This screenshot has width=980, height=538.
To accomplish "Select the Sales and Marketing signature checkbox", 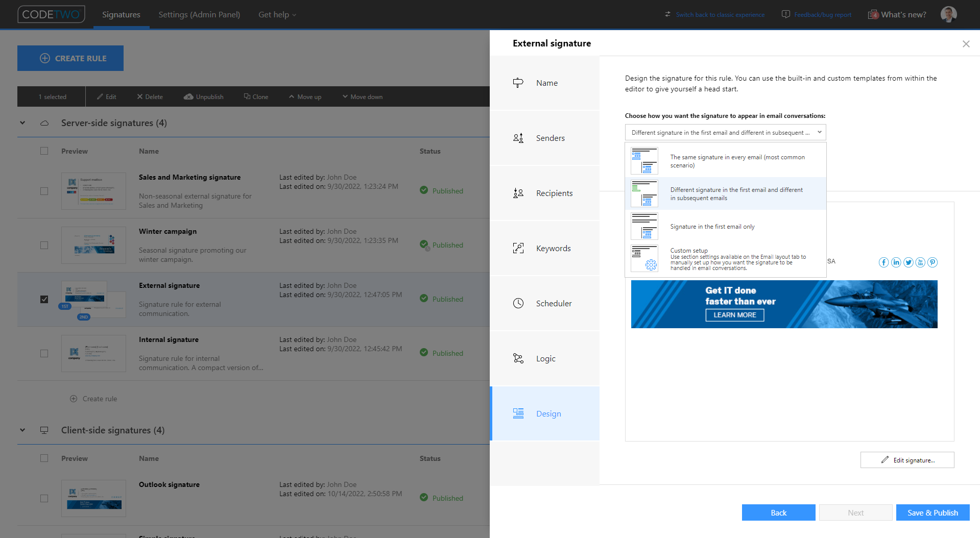I will [44, 191].
